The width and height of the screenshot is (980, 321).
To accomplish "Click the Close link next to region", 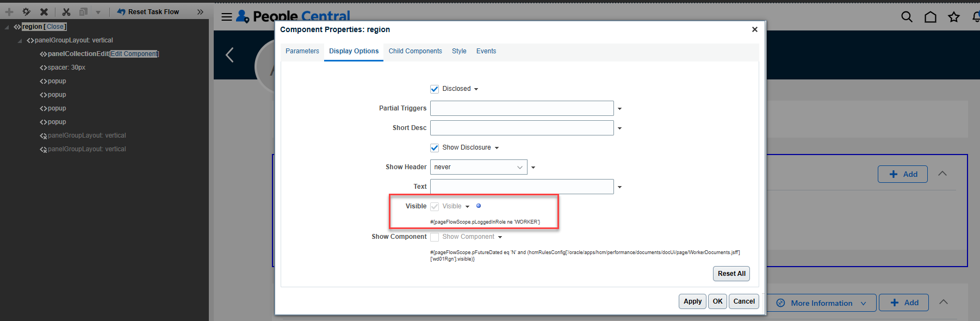I will [x=55, y=27].
